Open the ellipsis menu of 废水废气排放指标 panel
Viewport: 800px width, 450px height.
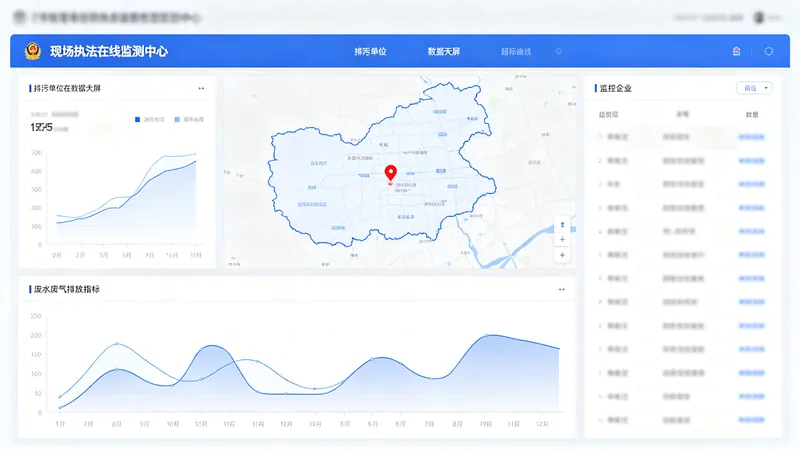pyautogui.click(x=561, y=289)
